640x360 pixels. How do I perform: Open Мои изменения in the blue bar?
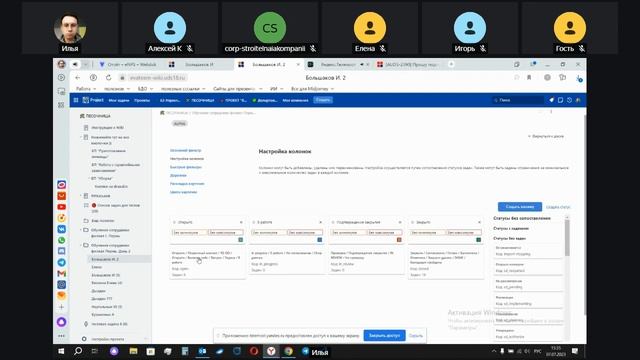tap(295, 100)
